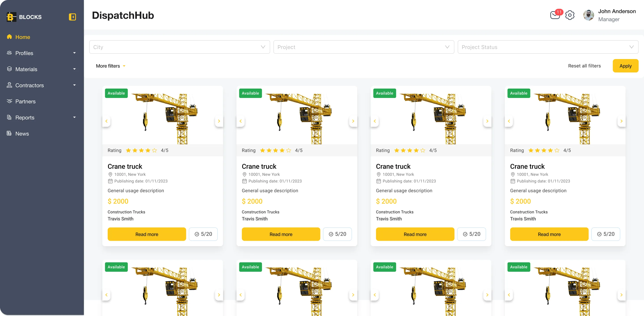The height and width of the screenshot is (316, 644).
Task: Collapse the sidebar with the yellow arrow icon
Action: pos(72,17)
